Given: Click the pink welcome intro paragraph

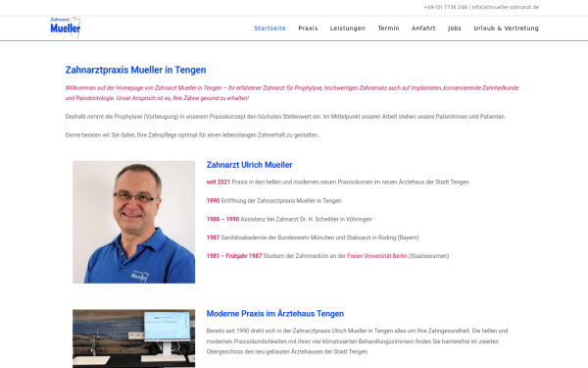Looking at the screenshot, I should (292, 93).
